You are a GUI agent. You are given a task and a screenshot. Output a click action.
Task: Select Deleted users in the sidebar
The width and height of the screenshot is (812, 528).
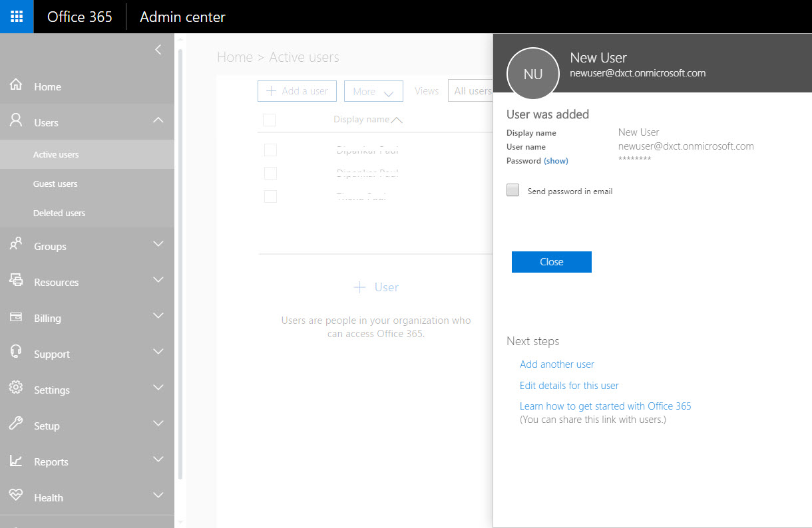tap(58, 213)
